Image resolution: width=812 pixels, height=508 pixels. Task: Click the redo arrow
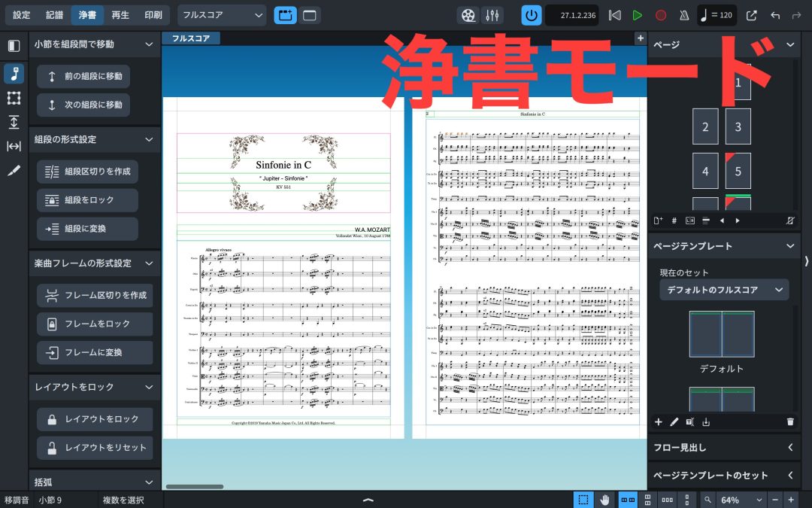point(797,16)
